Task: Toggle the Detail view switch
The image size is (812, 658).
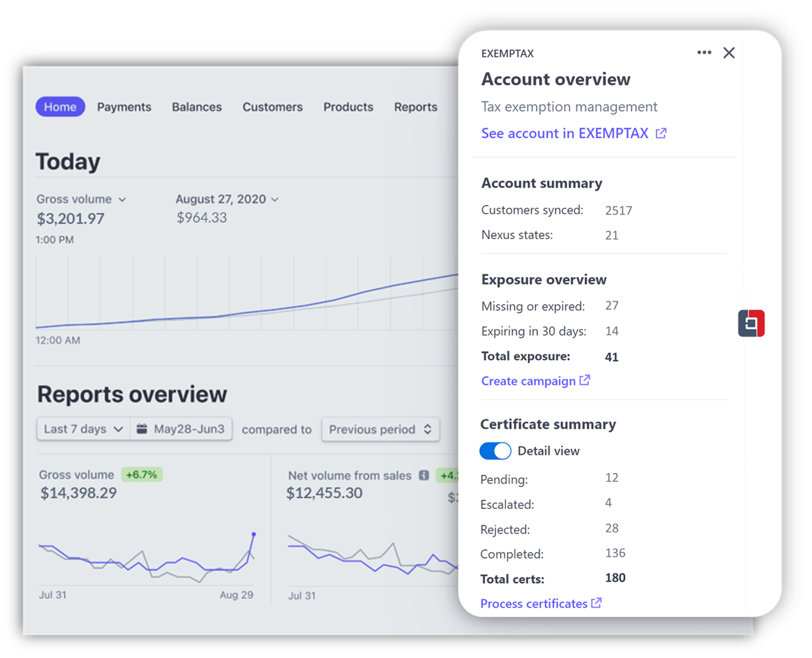Action: pos(495,451)
